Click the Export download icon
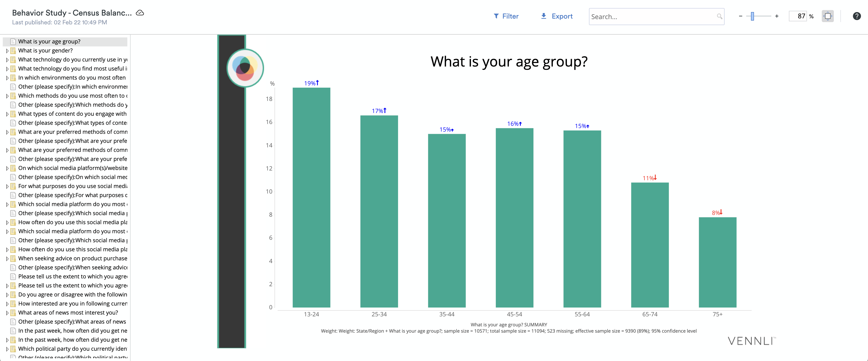868x361 pixels. tap(544, 16)
